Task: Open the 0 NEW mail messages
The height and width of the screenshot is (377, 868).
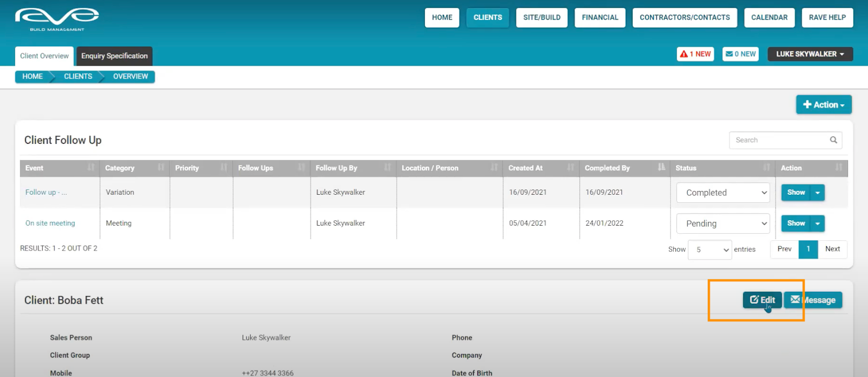Action: pyautogui.click(x=741, y=54)
